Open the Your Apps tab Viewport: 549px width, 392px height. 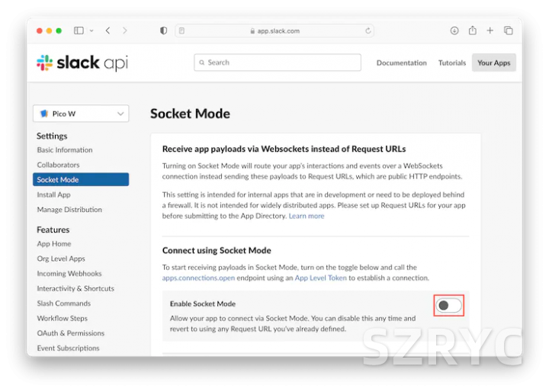point(493,63)
